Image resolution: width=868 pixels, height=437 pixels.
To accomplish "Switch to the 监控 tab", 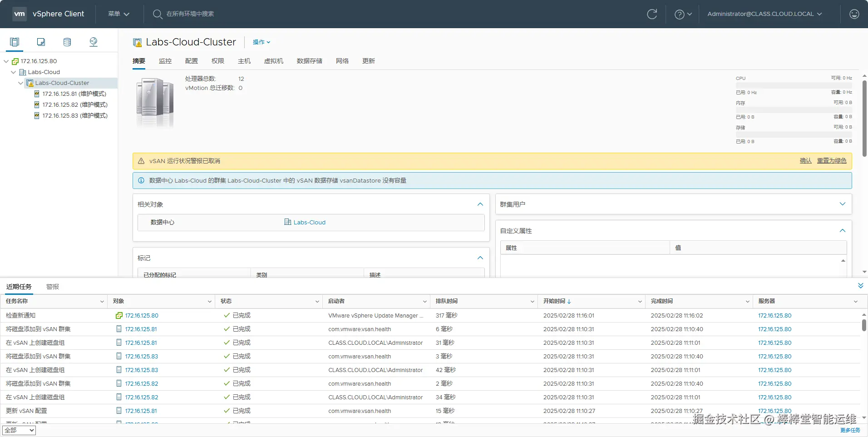I will [x=165, y=61].
